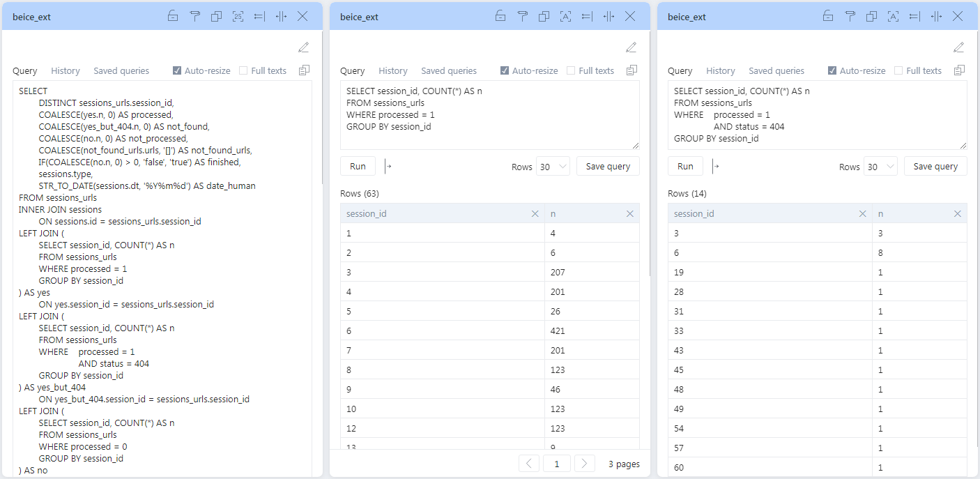Click the split view icon on the middle panel

click(x=608, y=16)
